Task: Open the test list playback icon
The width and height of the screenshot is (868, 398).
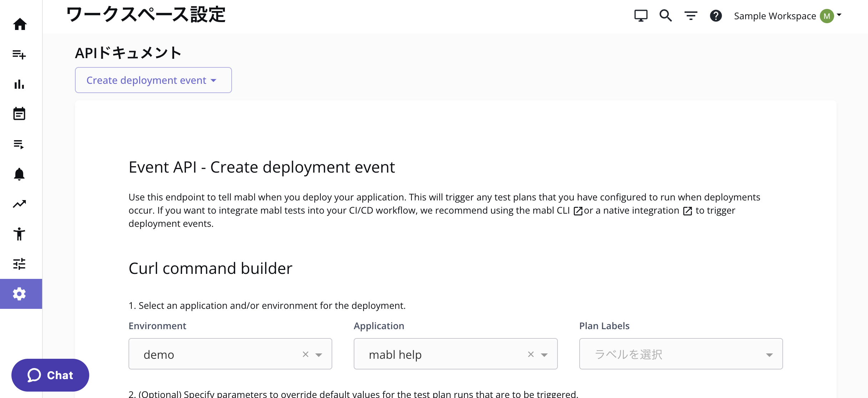Action: [x=19, y=144]
